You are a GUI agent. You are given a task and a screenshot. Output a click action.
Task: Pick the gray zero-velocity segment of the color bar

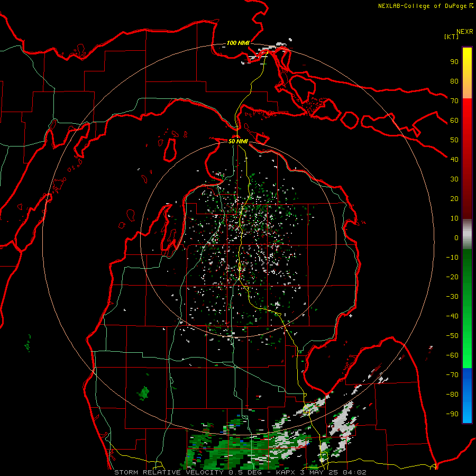coord(467,234)
